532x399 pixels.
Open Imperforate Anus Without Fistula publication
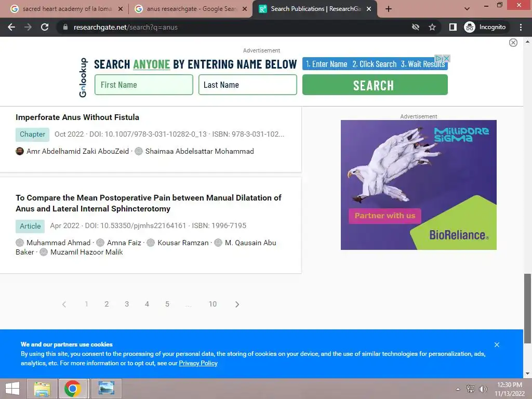[x=77, y=117]
